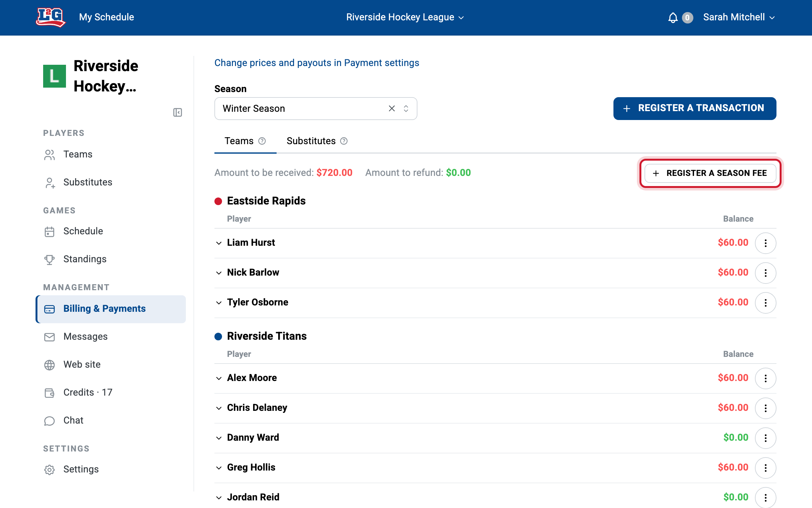Show help for Teams tab
The width and height of the screenshot is (812, 508).
262,141
